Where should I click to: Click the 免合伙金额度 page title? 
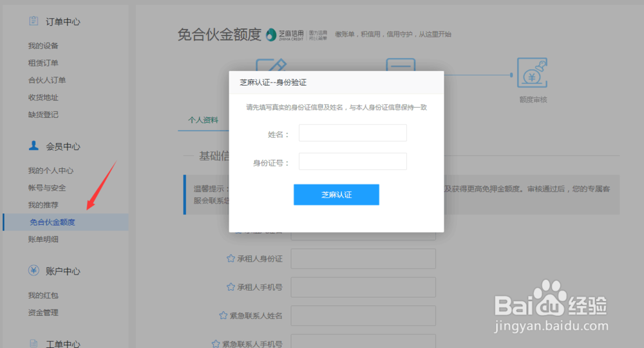[220, 35]
